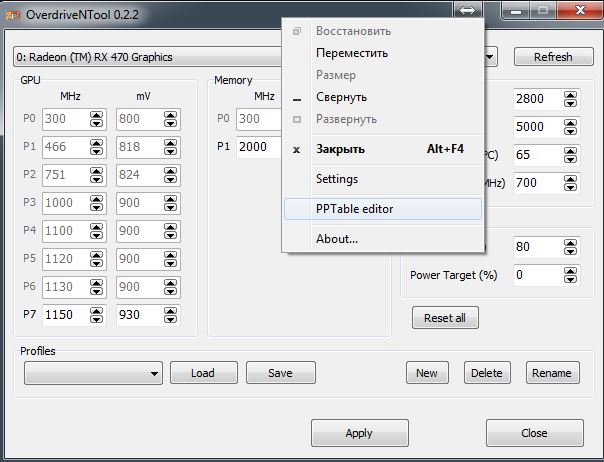Viewport: 604px width, 462px height.
Task: Adjust GPU P3 MHz spinner arrows
Action: [x=96, y=203]
